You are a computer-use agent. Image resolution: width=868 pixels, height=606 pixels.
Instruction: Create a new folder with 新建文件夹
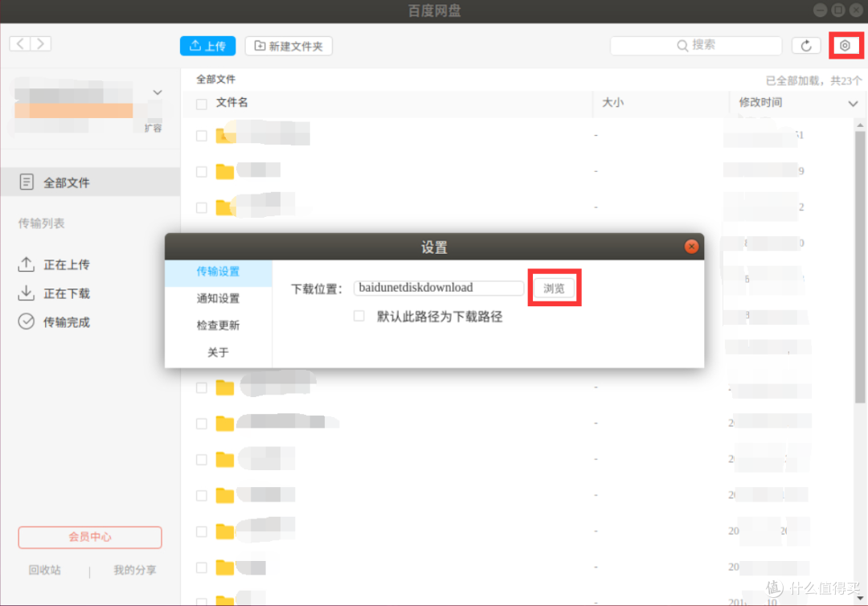pyautogui.click(x=289, y=46)
